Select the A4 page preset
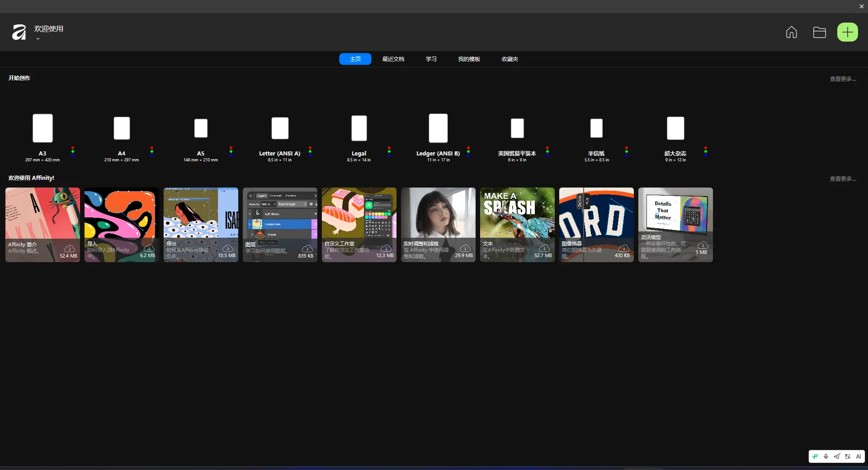Viewport: 868px width, 470px height. tap(122, 128)
